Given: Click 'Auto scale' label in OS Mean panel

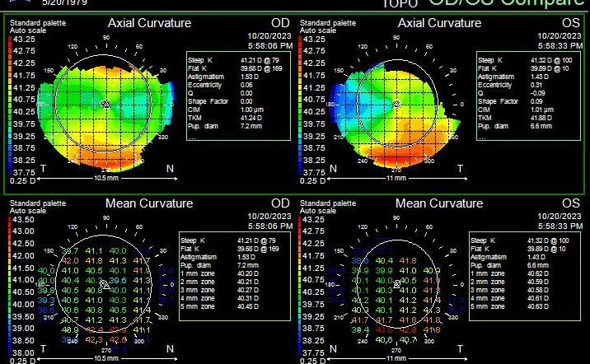Looking at the screenshot, I should 318,211.
